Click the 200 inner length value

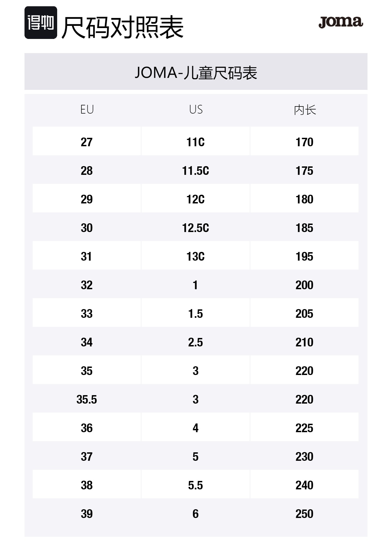tap(304, 285)
